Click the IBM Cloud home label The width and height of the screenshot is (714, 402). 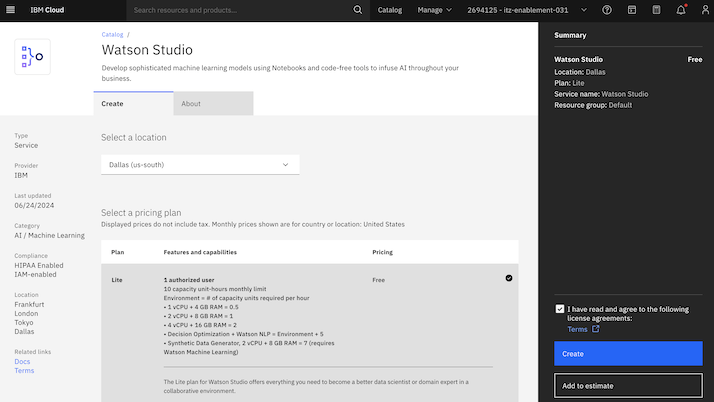click(x=47, y=10)
